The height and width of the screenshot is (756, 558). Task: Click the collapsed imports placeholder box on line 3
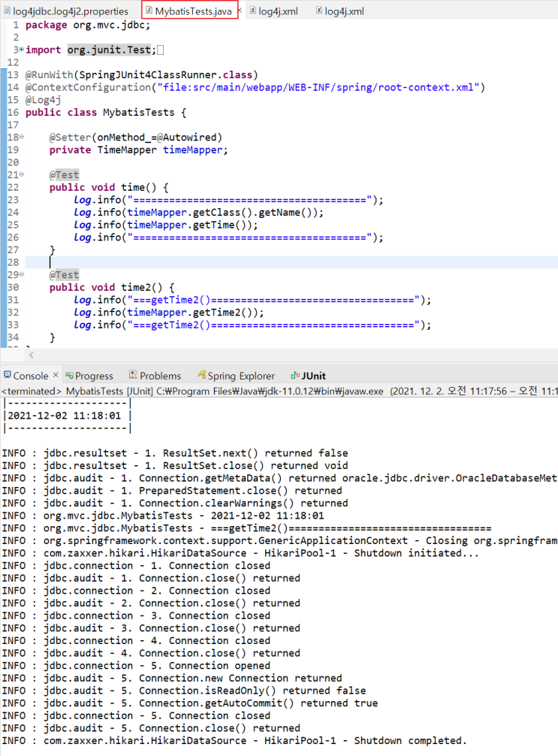(x=161, y=50)
